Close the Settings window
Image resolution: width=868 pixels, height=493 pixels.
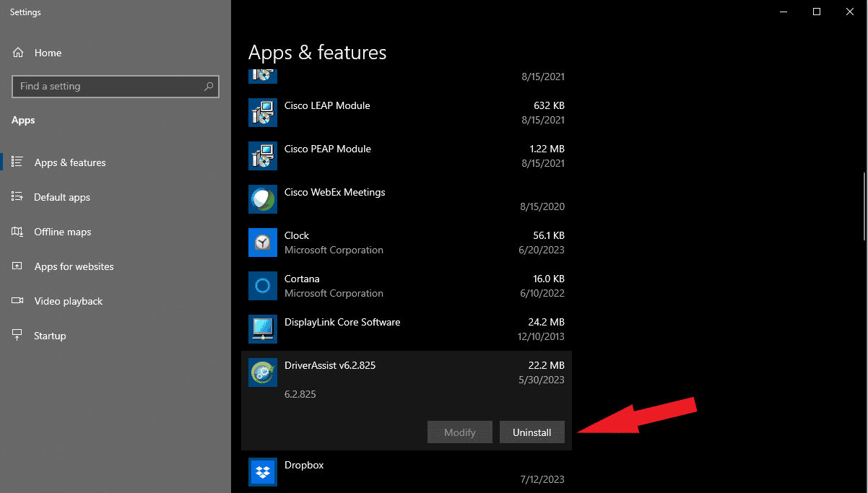(x=850, y=12)
